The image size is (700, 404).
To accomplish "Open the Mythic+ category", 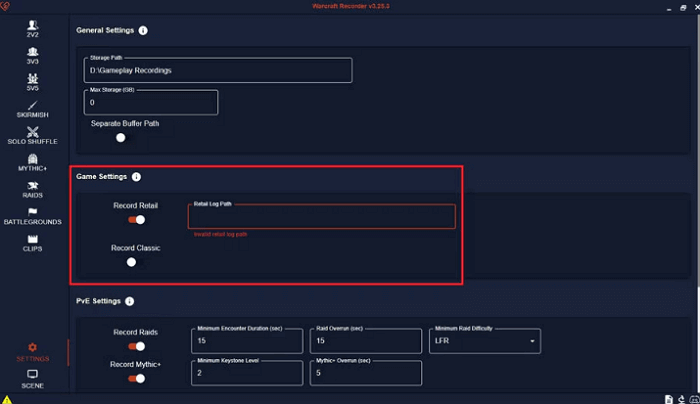I will tap(32, 162).
